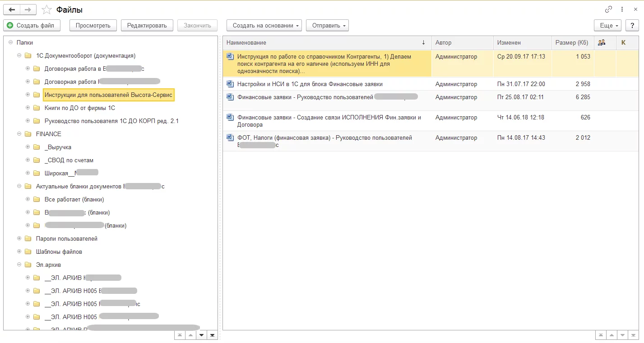Click the size value 6 285

pos(583,97)
